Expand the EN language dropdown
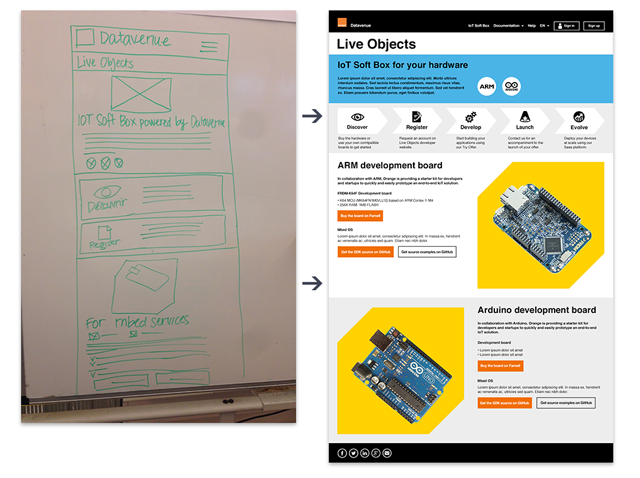 click(544, 26)
